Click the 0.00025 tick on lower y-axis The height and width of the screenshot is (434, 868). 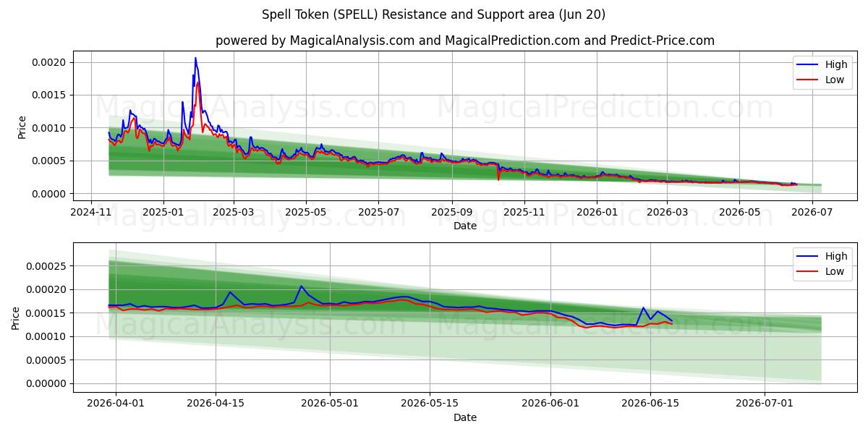pyautogui.click(x=46, y=266)
